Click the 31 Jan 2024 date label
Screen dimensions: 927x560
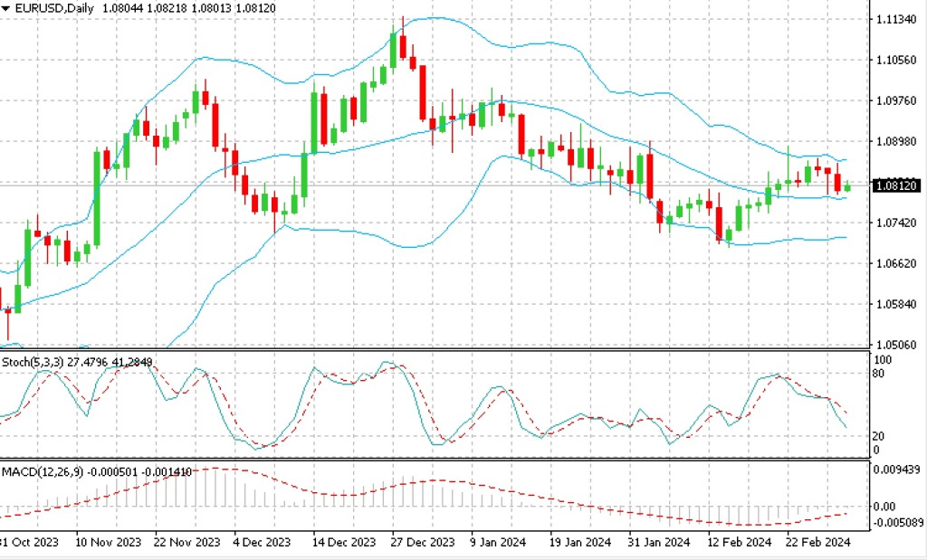click(660, 543)
